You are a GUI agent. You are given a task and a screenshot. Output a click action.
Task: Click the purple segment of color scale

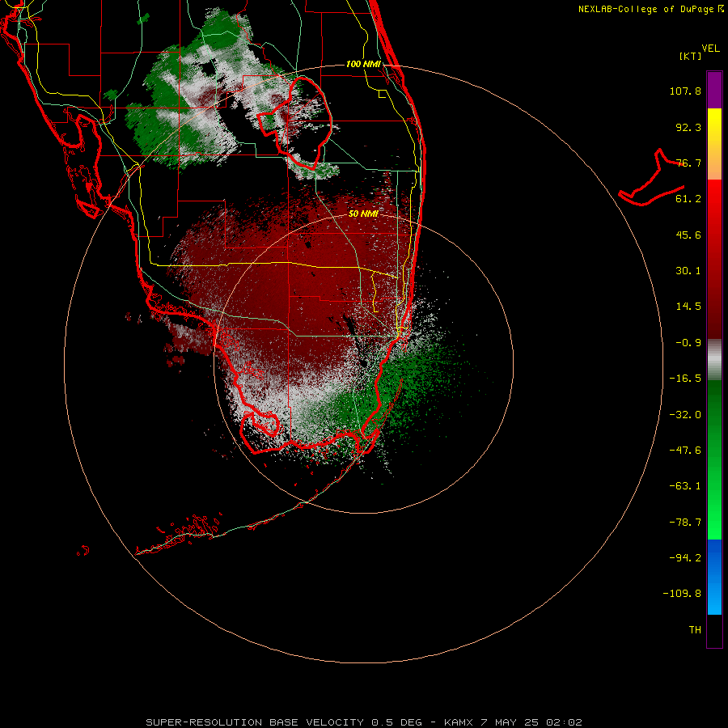(x=714, y=90)
